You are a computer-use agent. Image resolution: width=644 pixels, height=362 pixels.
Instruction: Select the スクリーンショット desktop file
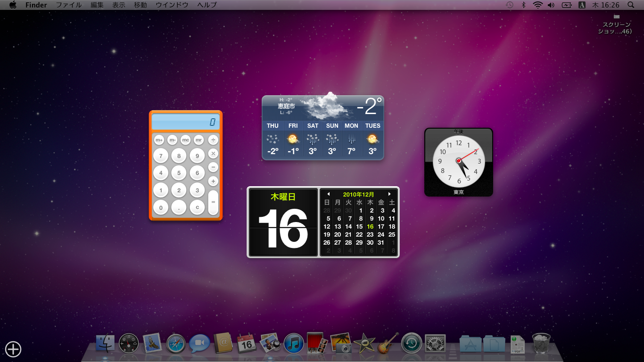616,25
